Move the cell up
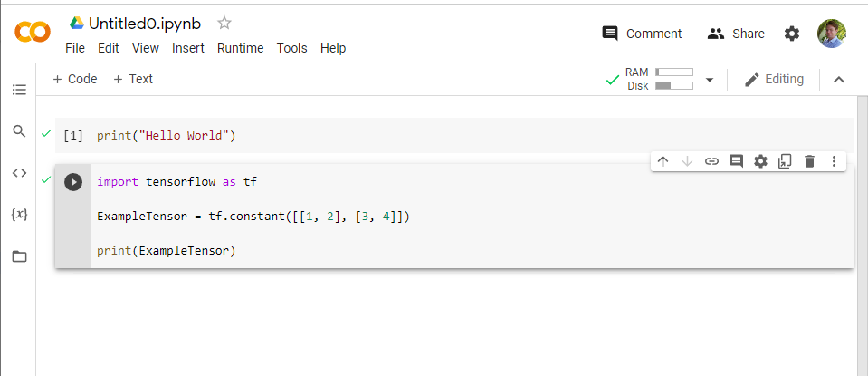 663,161
